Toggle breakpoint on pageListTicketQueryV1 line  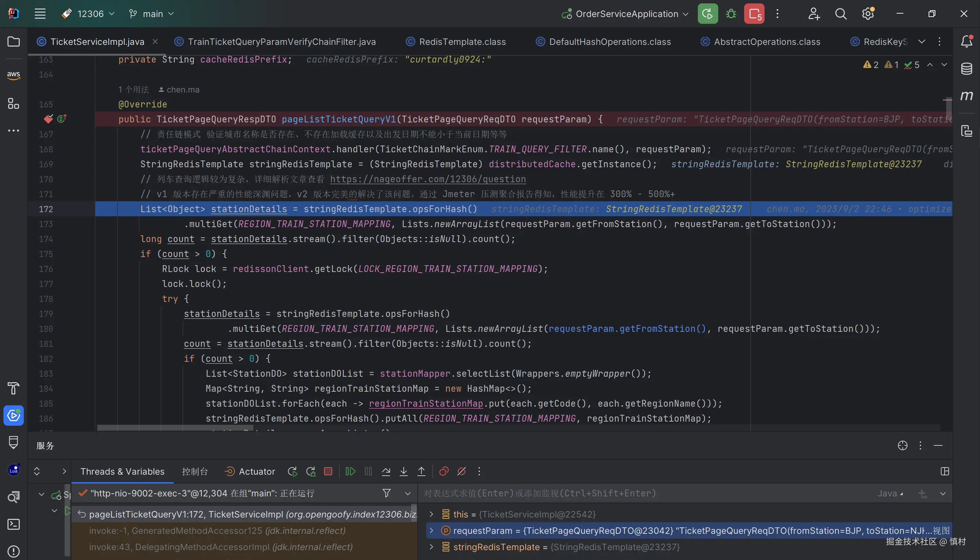tap(48, 119)
